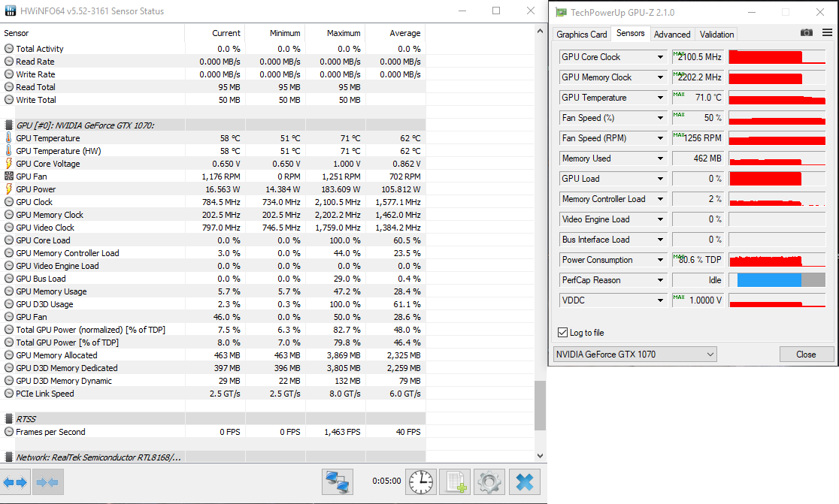Switch to the Sensors tab in GPU-Z
Viewport: 839px width, 504px height.
pos(630,33)
